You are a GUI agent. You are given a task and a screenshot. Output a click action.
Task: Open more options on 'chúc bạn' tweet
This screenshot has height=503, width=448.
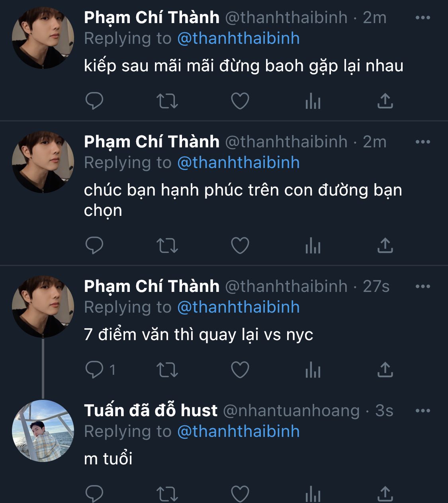click(423, 142)
